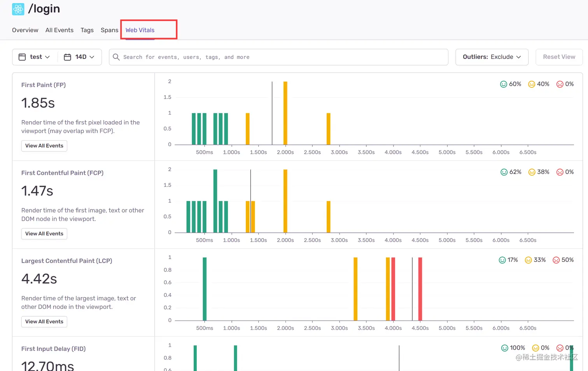Click the yellow meh face showing 38% in FCP
The image size is (588, 371).
pos(532,172)
